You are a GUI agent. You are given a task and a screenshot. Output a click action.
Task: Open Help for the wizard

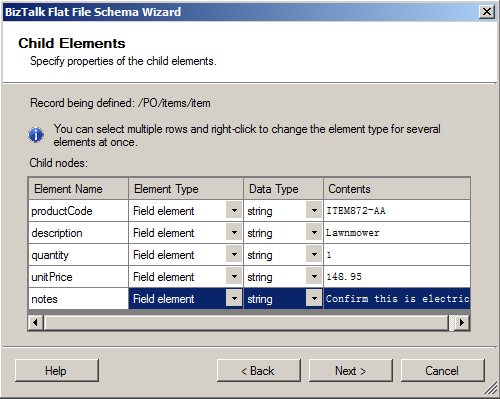[x=57, y=371]
